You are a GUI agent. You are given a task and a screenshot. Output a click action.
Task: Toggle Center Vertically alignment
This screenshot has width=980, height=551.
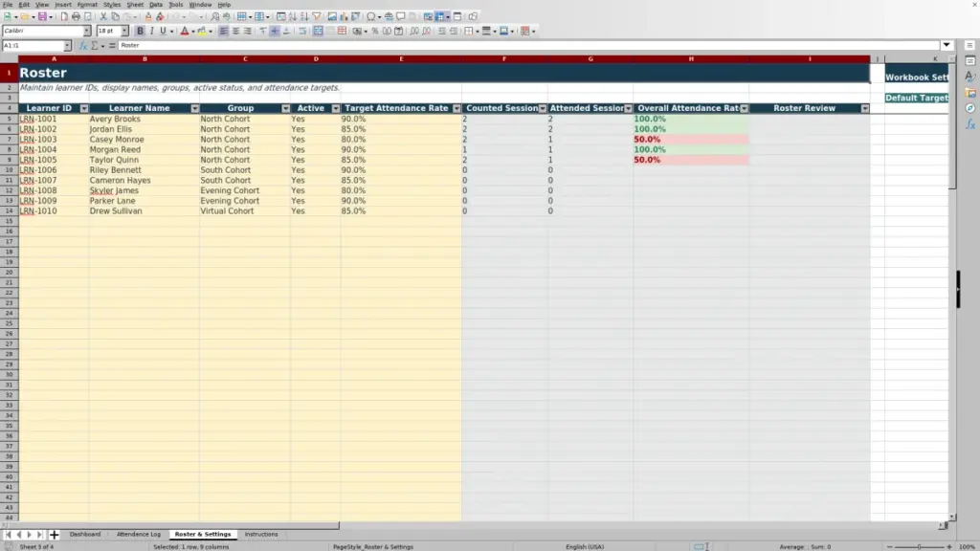[x=275, y=31]
